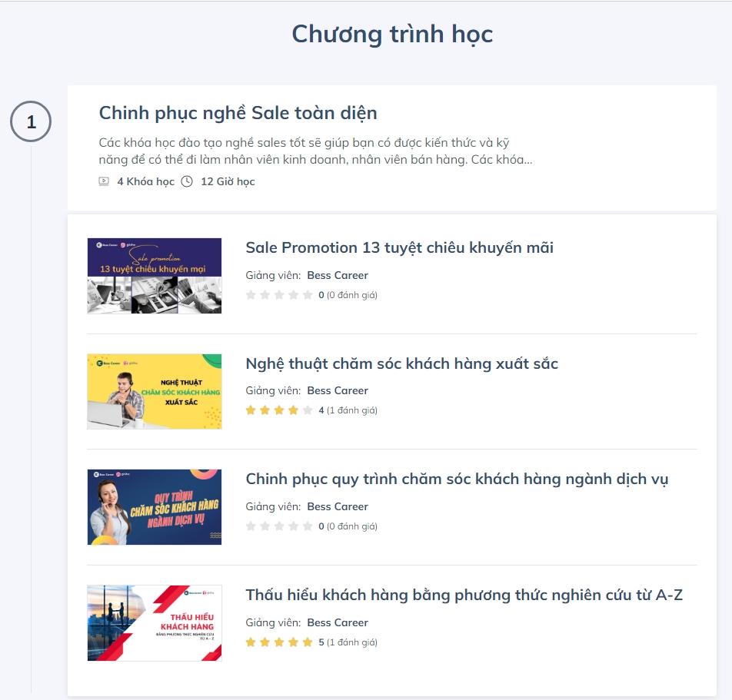Click the 'Bess Career' instructor link under Sale Promotion
732x700 pixels.
(338, 275)
